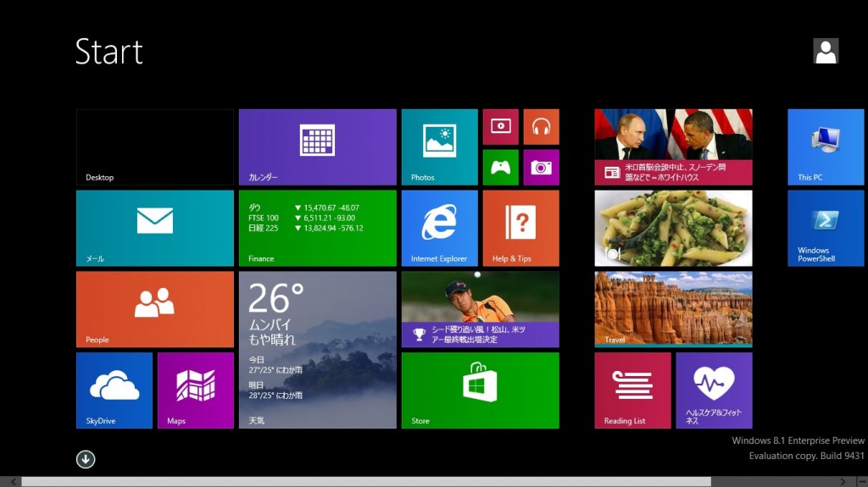Viewport: 868px width, 487px height.
Task: Click the right arrow of horizontal scrollbar
Action: coord(843,482)
